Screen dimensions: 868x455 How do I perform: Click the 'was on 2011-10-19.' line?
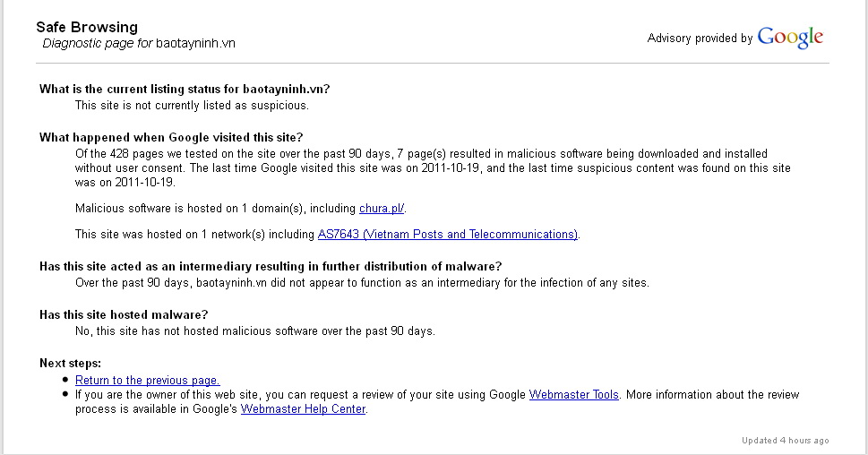[x=125, y=182]
